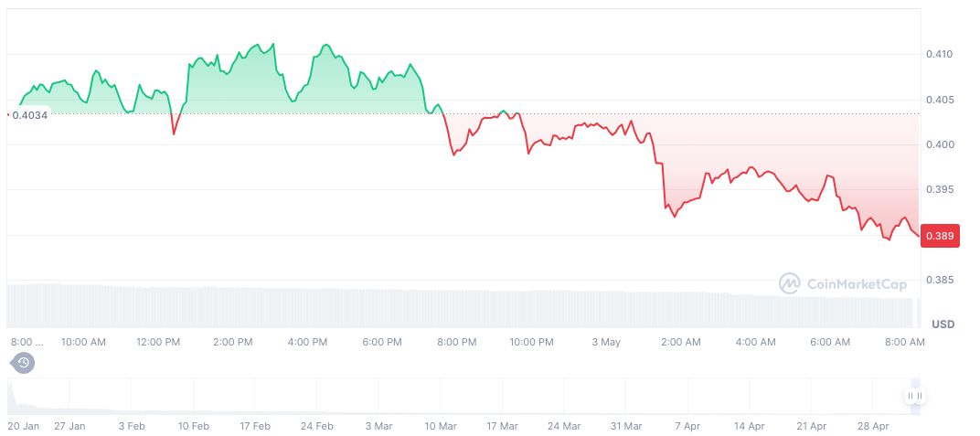Click the 0.385 price axis label
The height and width of the screenshot is (436, 980).
939,280
